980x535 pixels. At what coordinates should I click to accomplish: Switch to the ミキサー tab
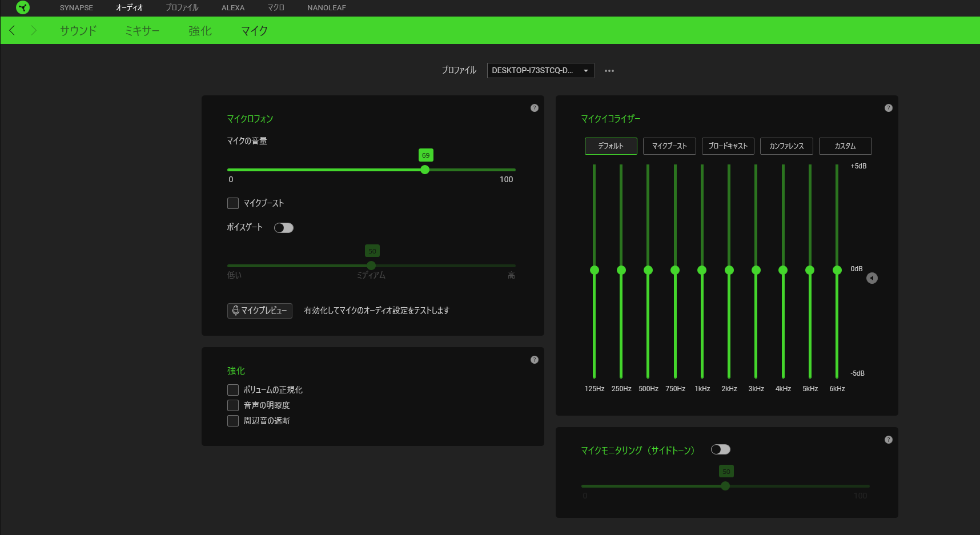coord(142,31)
